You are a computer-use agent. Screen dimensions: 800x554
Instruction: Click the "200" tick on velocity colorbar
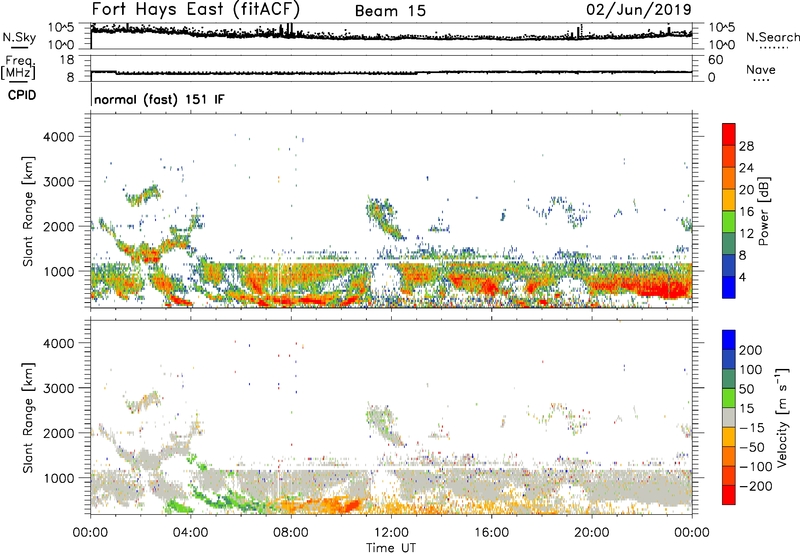click(x=751, y=350)
